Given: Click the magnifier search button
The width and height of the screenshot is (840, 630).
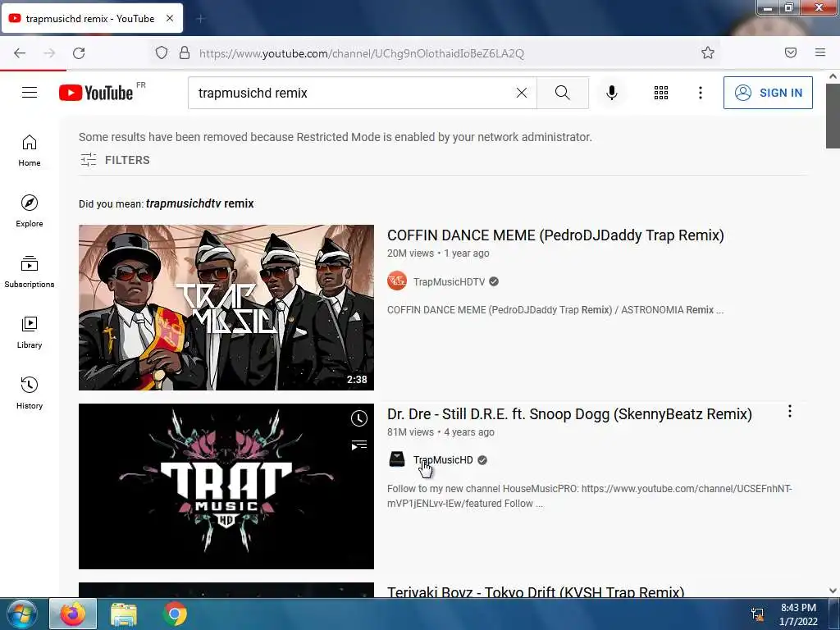Looking at the screenshot, I should [563, 93].
